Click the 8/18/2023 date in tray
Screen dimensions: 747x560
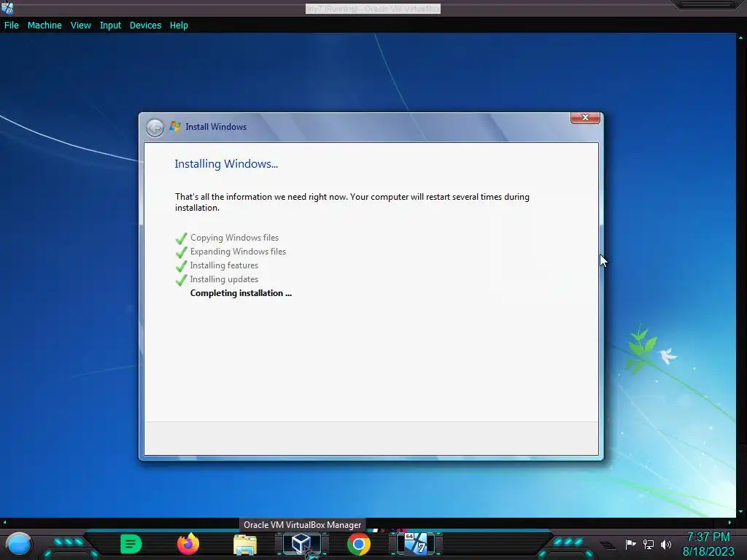708,551
